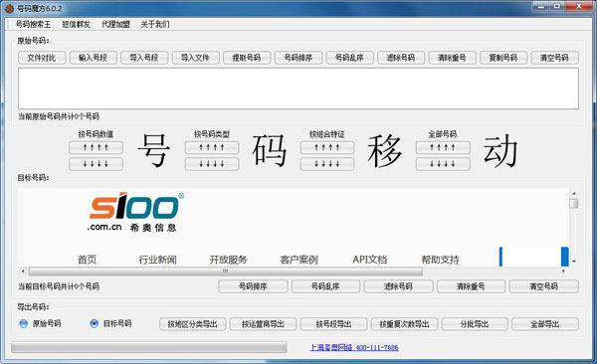Move down by 按号码类型 arrows
597x364 pixels.
pyautogui.click(x=212, y=164)
